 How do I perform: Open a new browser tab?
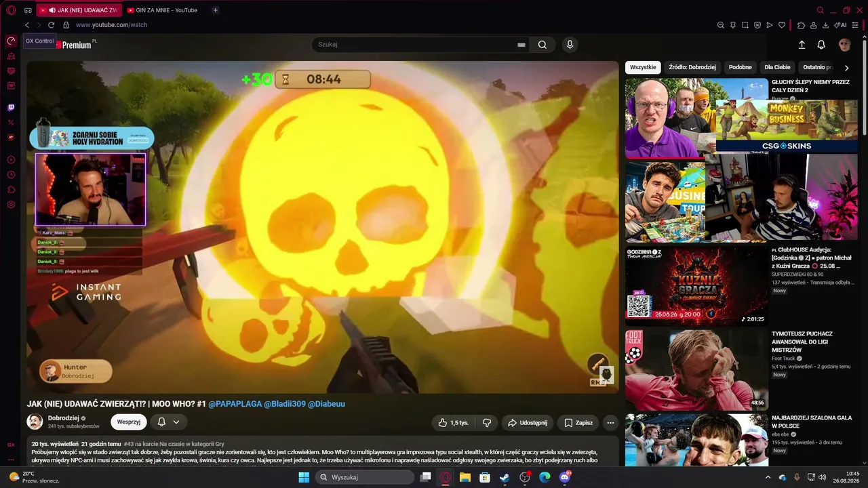(215, 10)
